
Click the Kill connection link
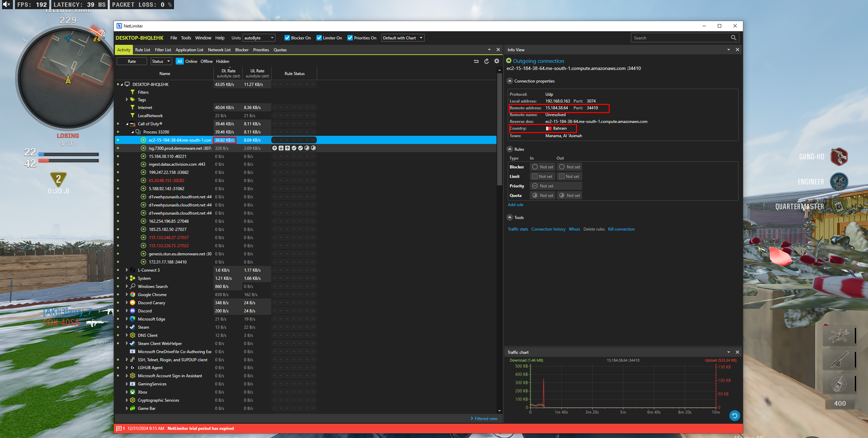coord(621,229)
